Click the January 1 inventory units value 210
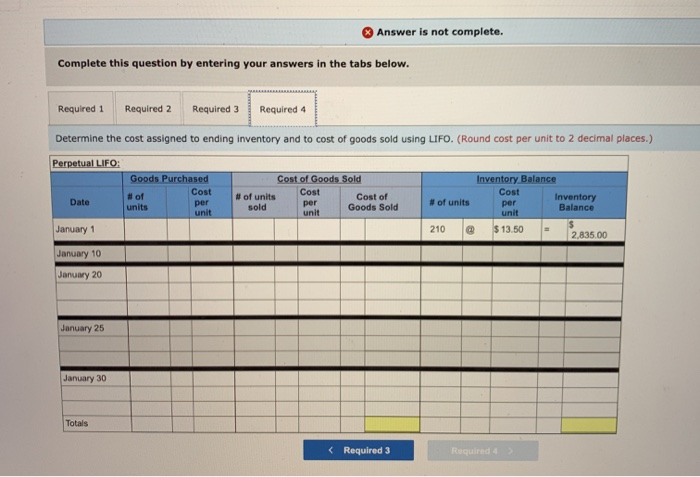The image size is (700, 477). pos(438,229)
